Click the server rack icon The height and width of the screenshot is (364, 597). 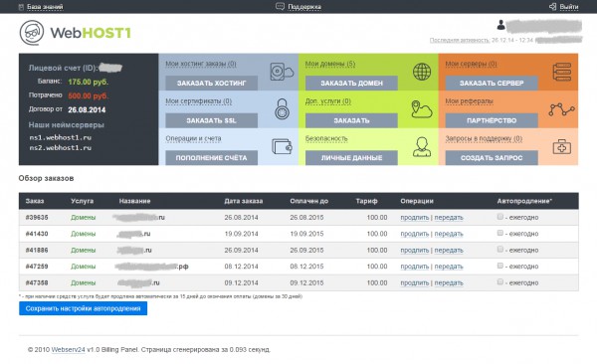(x=562, y=72)
